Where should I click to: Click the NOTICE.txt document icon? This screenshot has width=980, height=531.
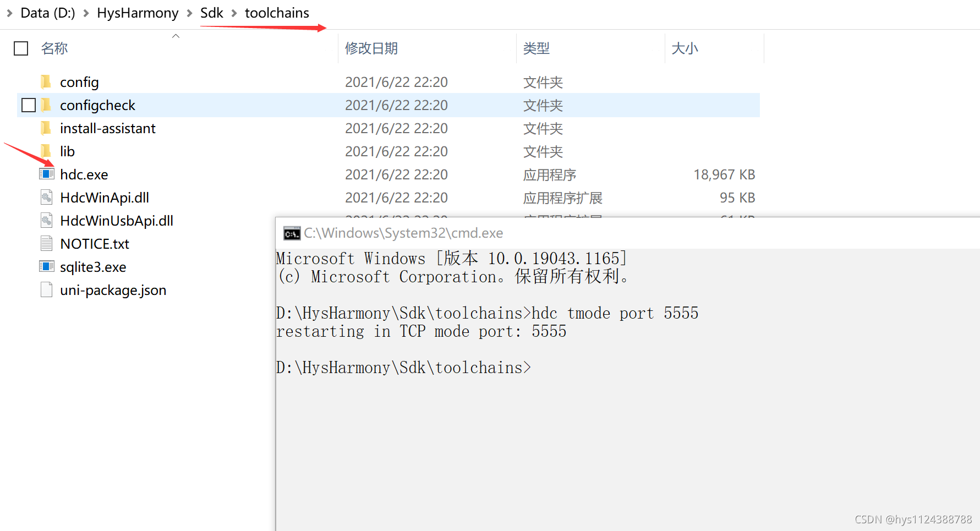[x=47, y=244]
